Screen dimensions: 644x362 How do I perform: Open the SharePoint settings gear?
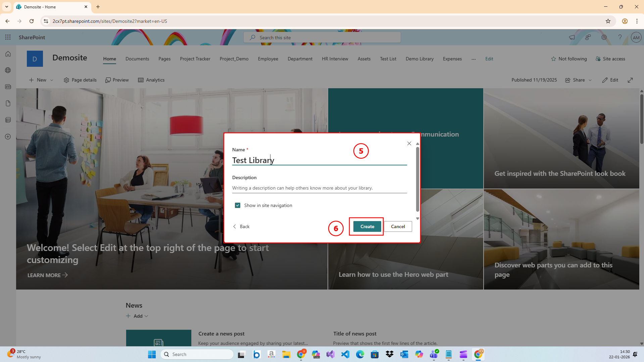(x=604, y=37)
